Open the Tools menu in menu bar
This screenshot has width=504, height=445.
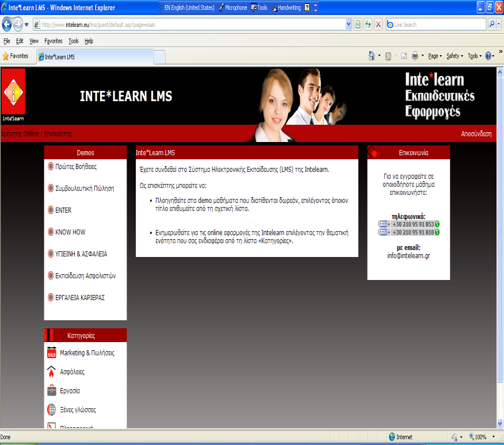[73, 41]
